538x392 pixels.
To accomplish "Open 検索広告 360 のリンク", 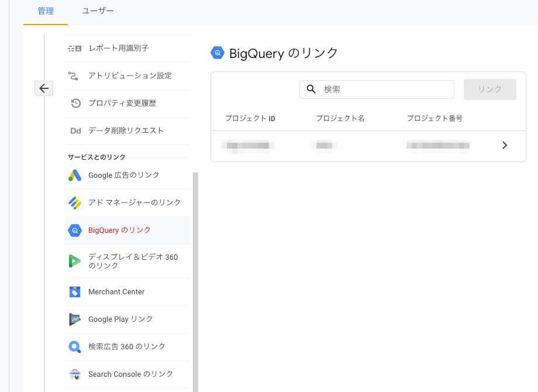I will click(127, 347).
